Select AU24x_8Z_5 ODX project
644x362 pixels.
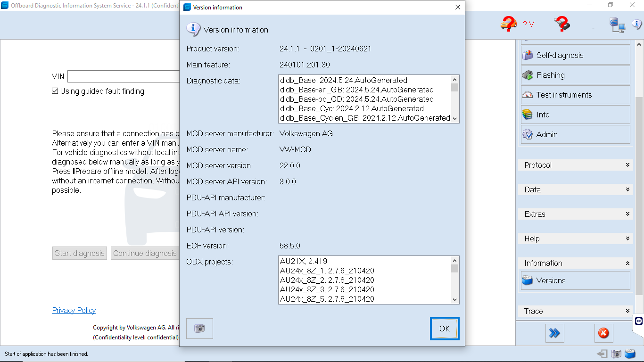tap(327, 299)
